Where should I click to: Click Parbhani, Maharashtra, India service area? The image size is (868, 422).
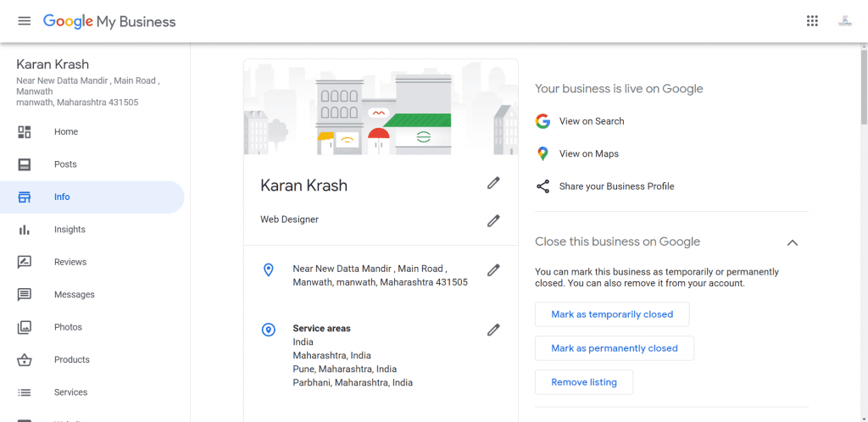coord(353,382)
